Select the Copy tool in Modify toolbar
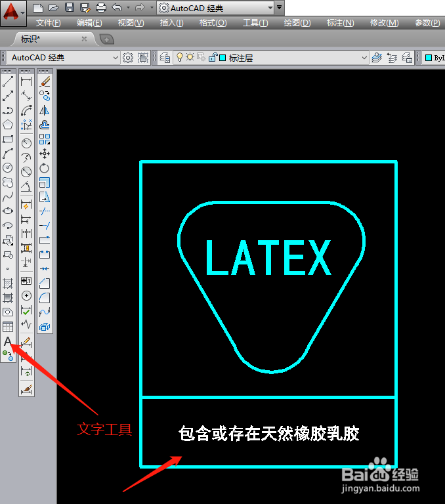Screen dimensions: 445x504 [45, 95]
